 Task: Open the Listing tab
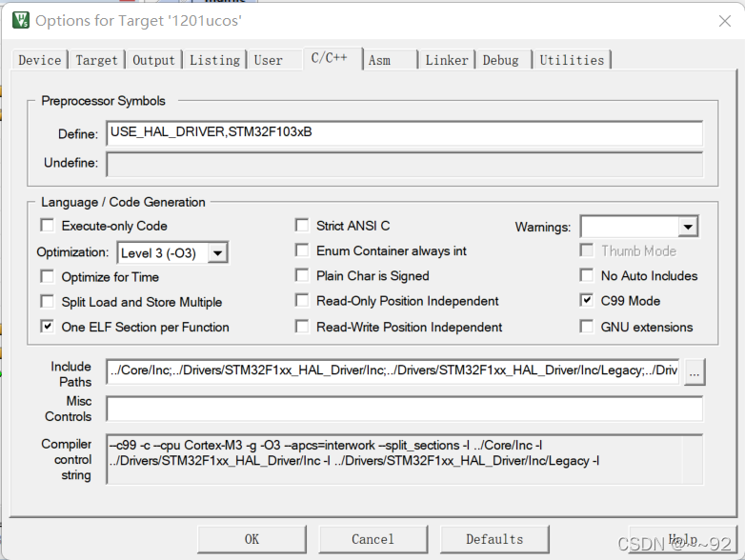click(214, 60)
